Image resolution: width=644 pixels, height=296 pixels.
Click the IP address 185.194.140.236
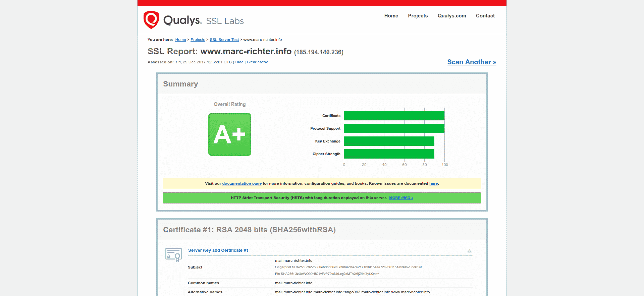319,52
